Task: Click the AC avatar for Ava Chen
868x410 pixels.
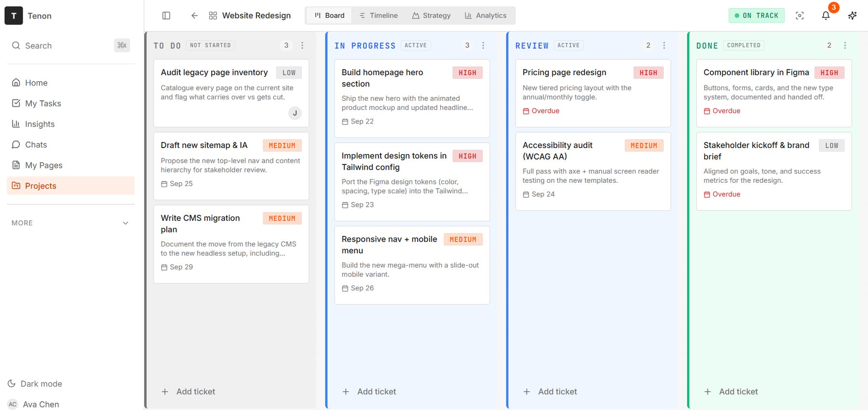Action: click(13, 404)
